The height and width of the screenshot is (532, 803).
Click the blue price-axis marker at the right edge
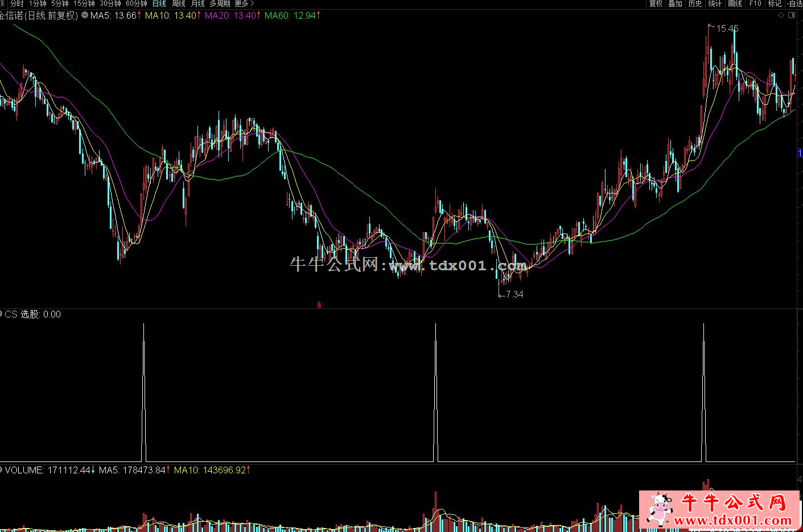[x=800, y=153]
